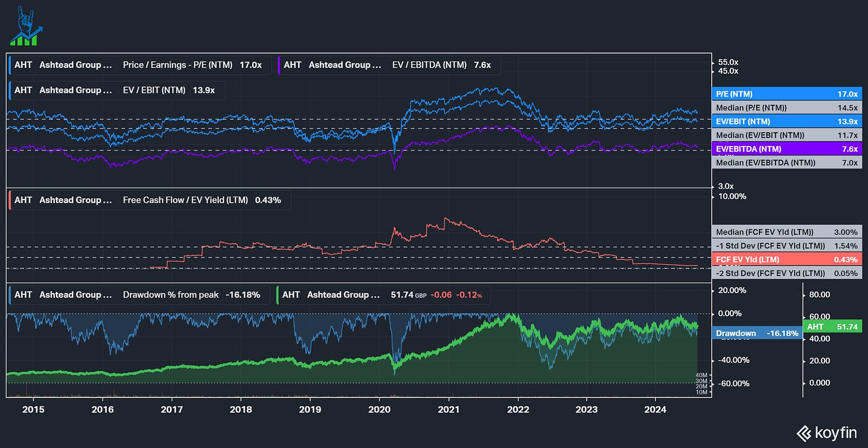Select Free Cash Flow / EV Yield legend
Viewport: 868px width, 448px height.
coord(149,200)
